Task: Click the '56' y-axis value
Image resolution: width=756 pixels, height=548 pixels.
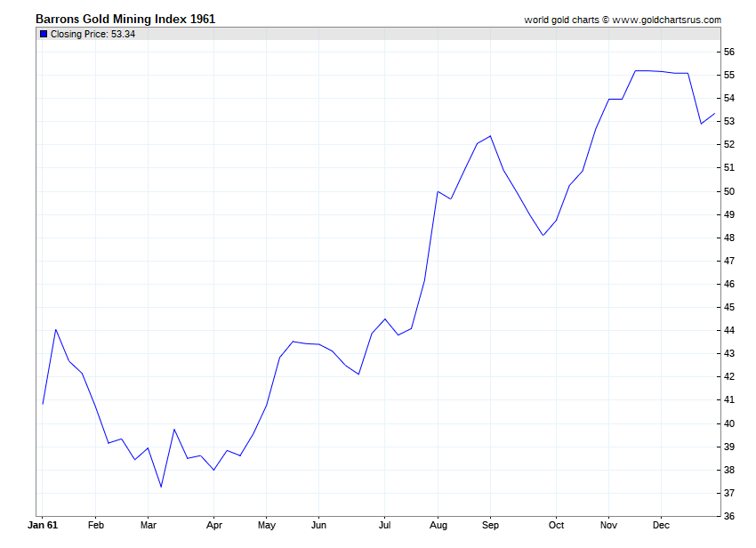Action: 729,52
